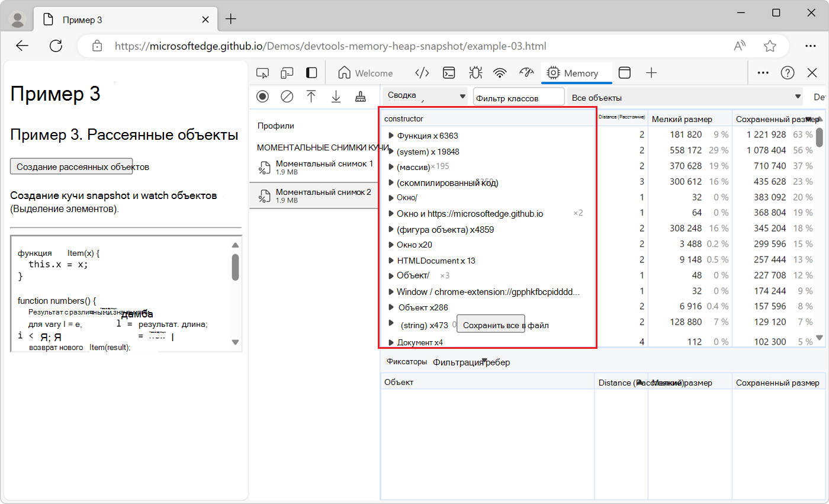The height and width of the screenshot is (504, 829).
Task: Open the Elements tool icon
Action: click(x=422, y=73)
